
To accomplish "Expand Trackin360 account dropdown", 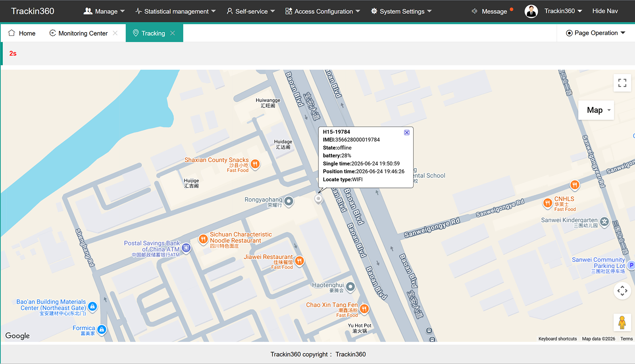I will [563, 11].
